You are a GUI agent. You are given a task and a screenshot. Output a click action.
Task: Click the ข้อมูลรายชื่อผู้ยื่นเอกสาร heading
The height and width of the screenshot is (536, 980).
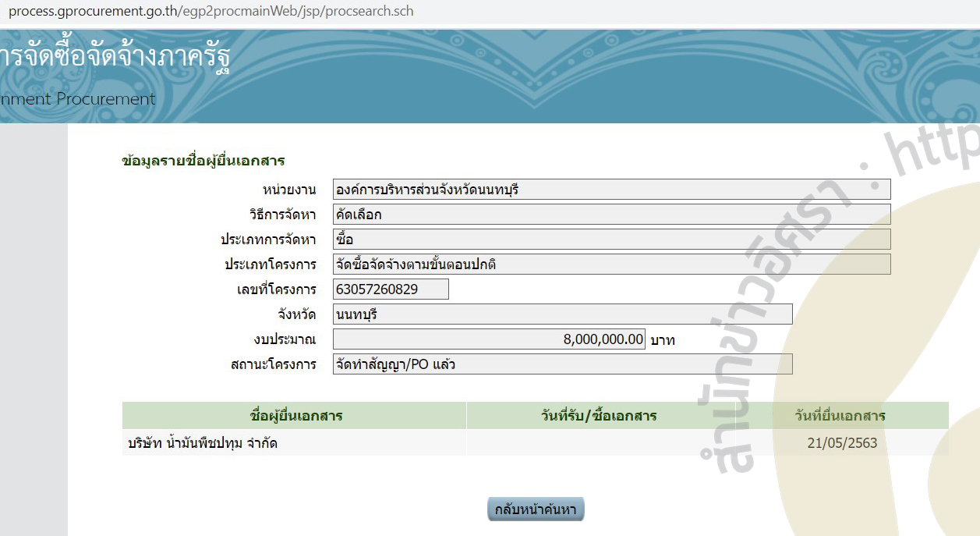202,158
